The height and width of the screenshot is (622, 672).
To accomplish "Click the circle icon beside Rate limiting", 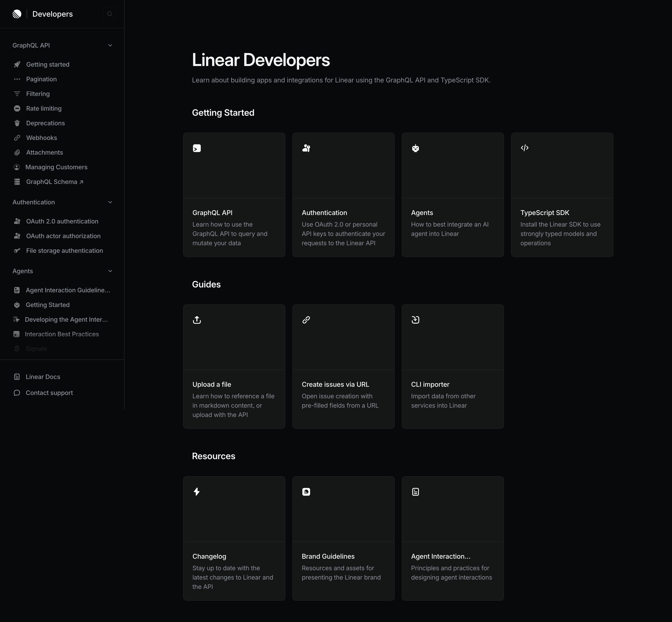I will click(x=17, y=108).
